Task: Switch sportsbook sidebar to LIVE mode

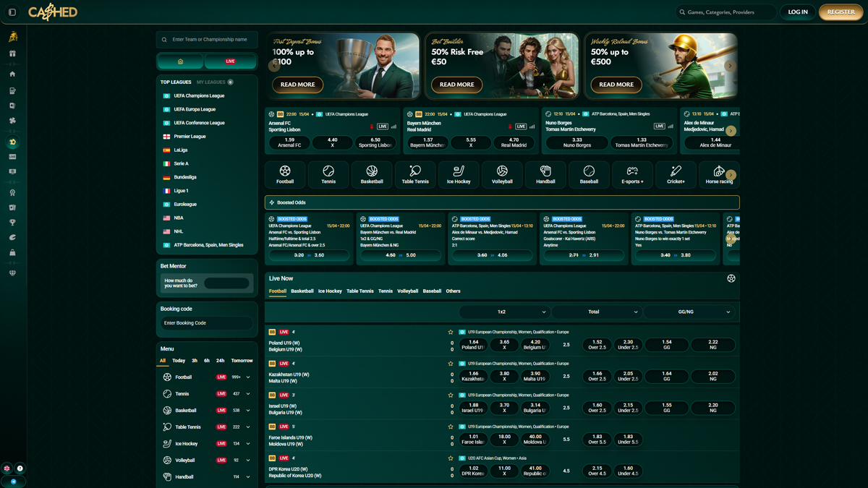Action: coord(230,61)
